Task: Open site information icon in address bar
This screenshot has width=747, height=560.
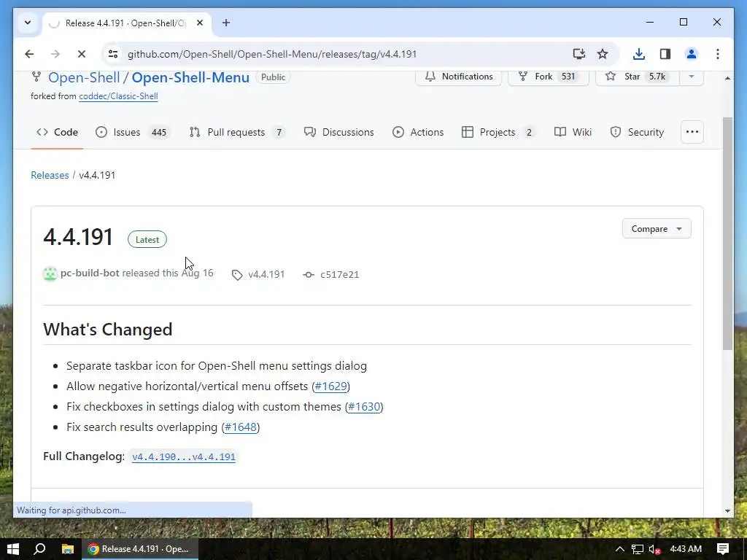Action: coord(113,54)
